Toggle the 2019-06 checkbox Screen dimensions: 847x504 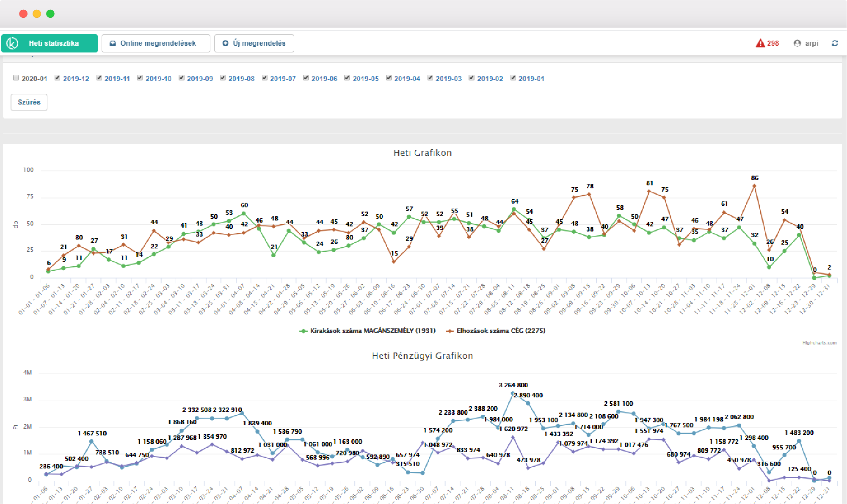[x=306, y=78]
